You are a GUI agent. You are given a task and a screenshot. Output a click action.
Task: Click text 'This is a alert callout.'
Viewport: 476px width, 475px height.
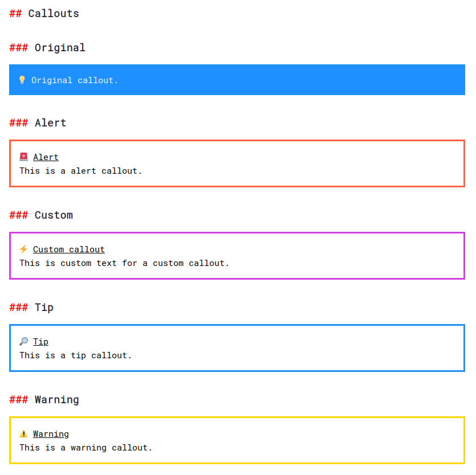coord(81,171)
